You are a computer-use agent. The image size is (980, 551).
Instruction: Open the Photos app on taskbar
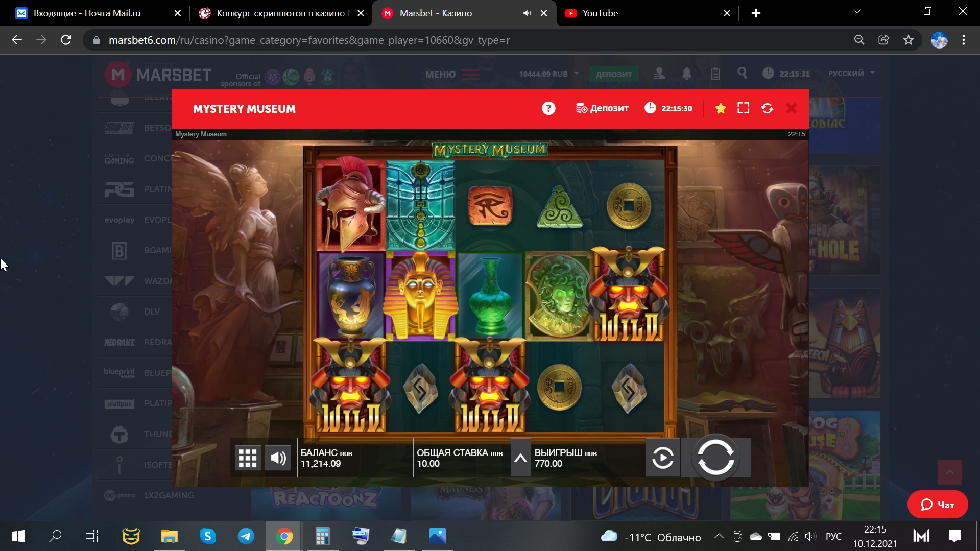click(x=438, y=536)
